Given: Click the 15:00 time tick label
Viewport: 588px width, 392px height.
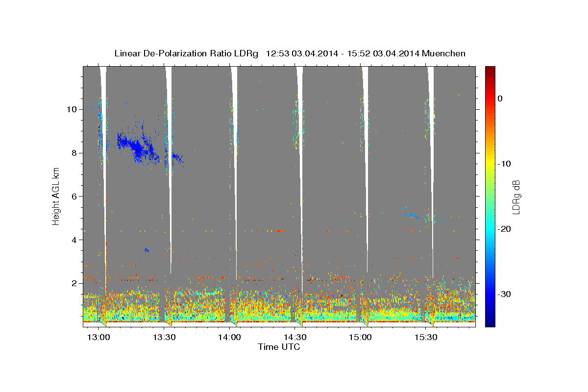Looking at the screenshot, I should pyautogui.click(x=361, y=338).
